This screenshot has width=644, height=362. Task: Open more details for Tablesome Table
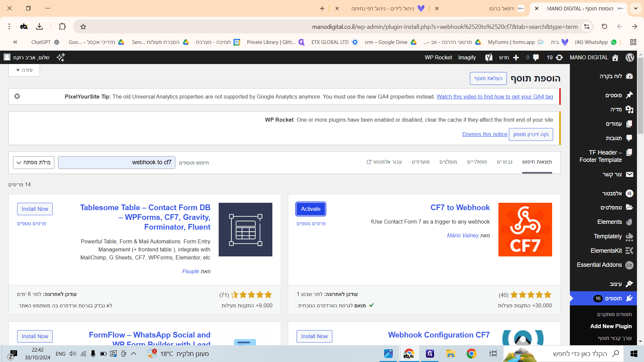click(x=32, y=224)
